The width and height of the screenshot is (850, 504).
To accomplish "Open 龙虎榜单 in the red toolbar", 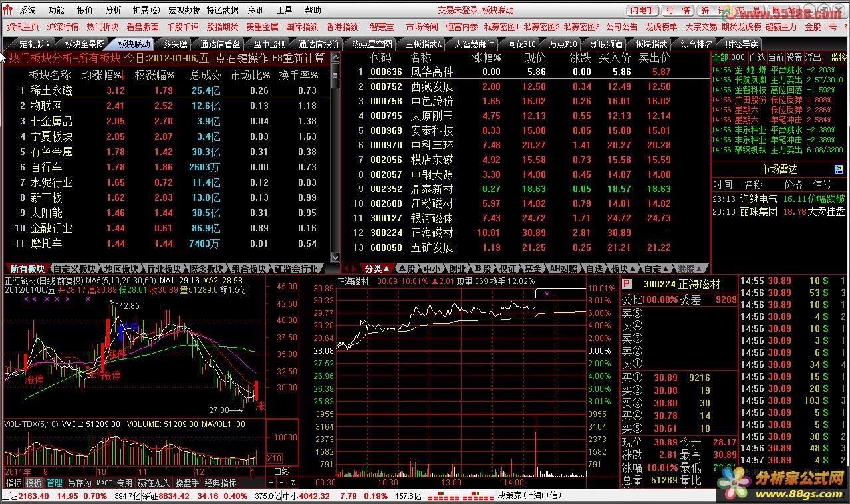I will (662, 27).
